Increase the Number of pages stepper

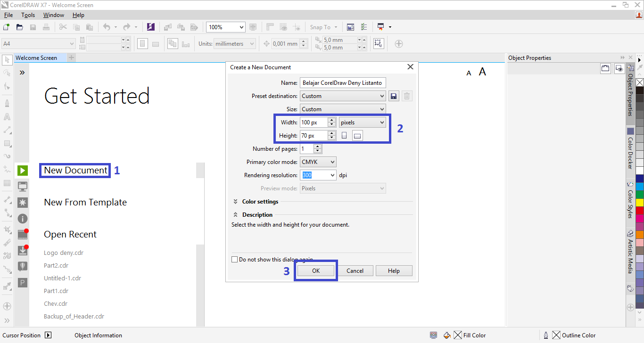coord(318,147)
